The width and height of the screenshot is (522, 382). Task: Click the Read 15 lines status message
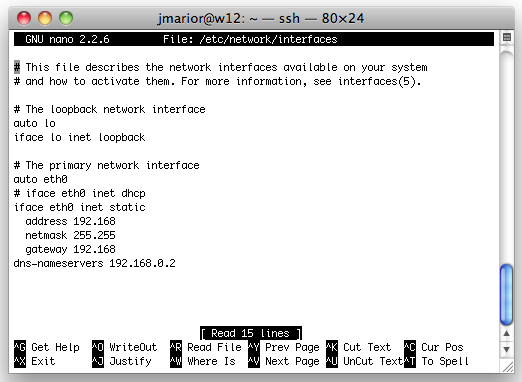coord(251,333)
